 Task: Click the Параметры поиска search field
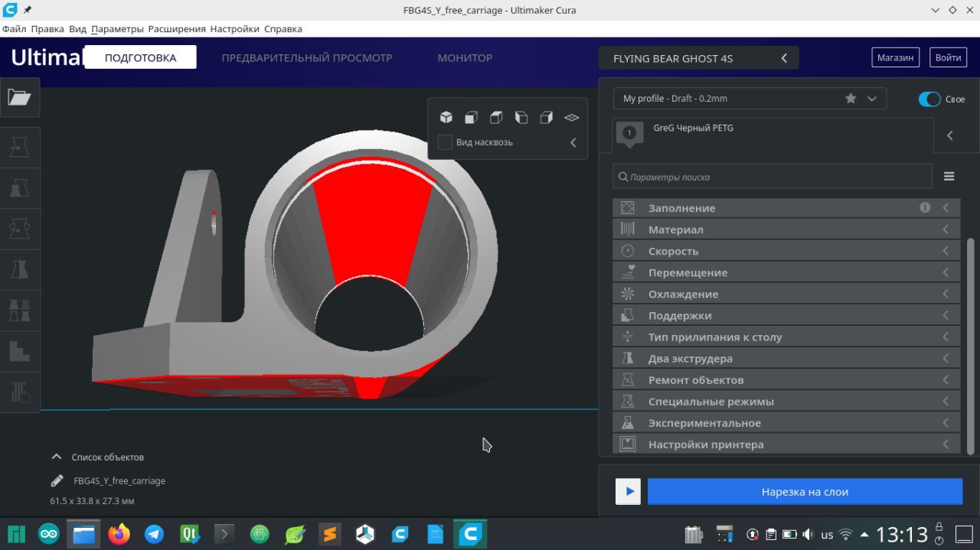pos(773,177)
